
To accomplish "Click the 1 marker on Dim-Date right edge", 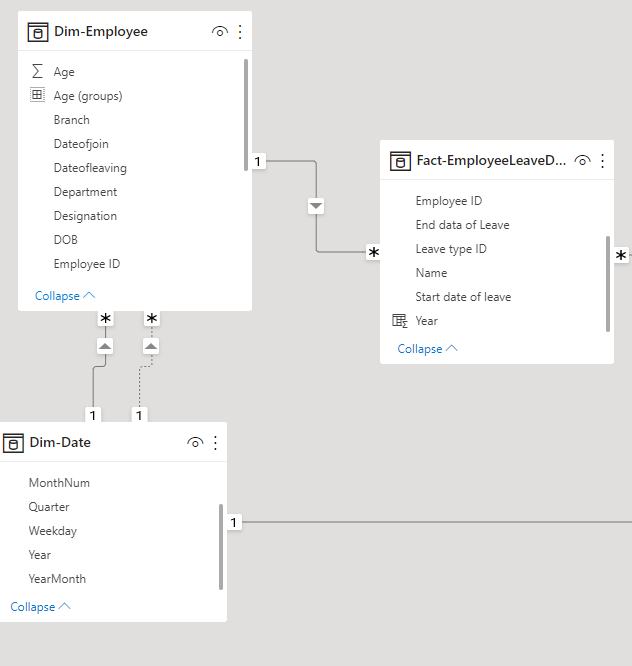I will 234,522.
